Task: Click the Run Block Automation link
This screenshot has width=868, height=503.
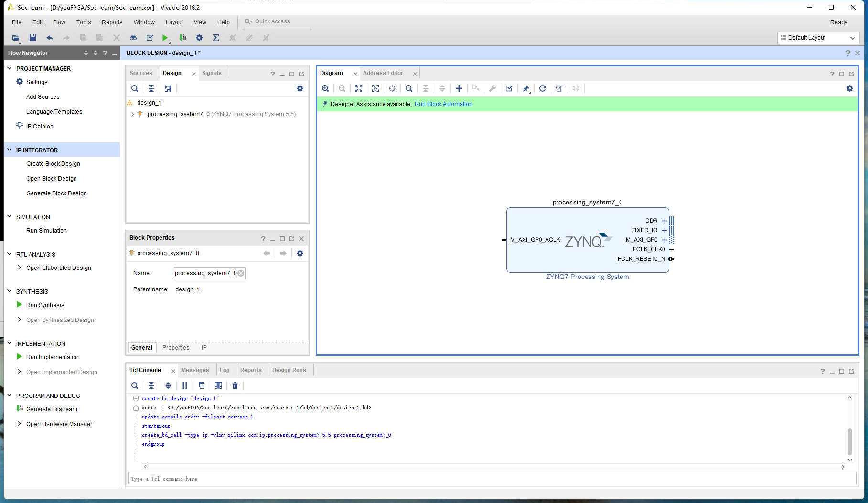Action: (x=443, y=104)
